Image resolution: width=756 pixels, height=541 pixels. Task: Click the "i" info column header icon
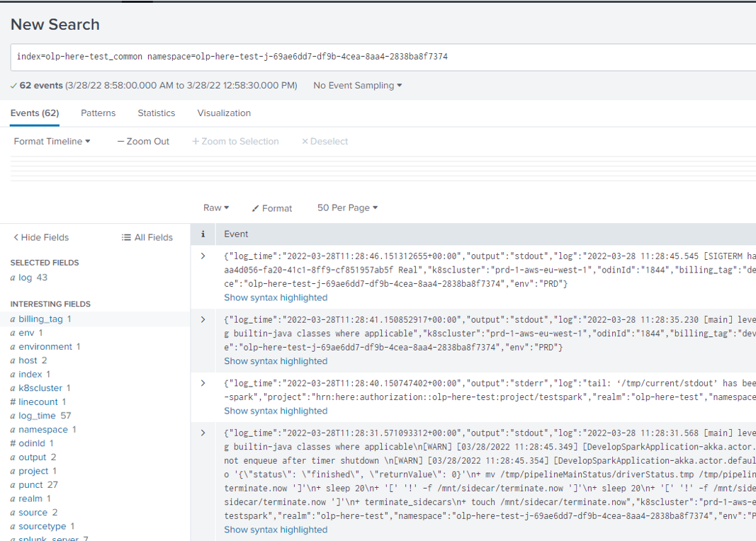203,234
